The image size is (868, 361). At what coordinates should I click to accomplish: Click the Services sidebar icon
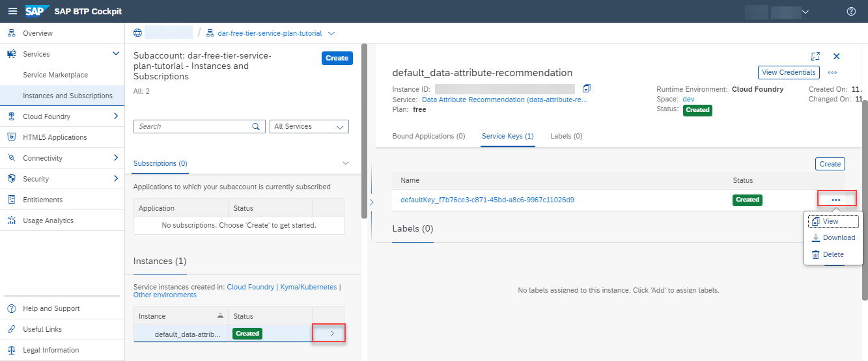[x=11, y=54]
